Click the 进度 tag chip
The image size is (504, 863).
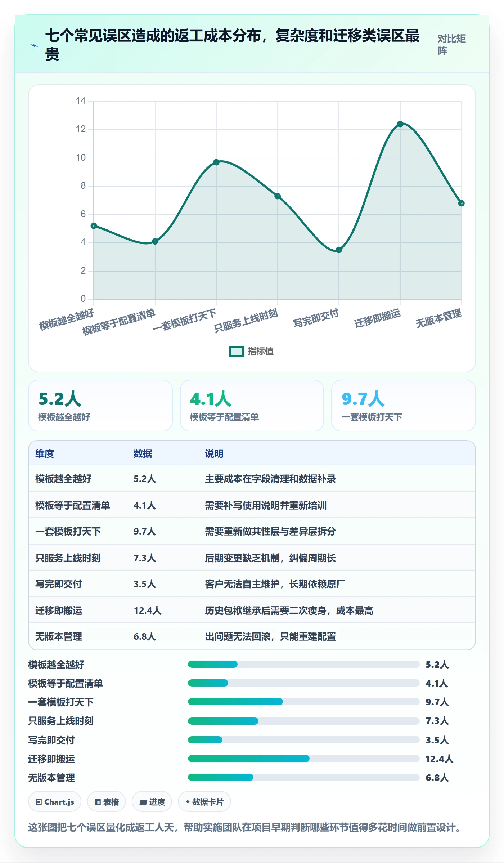click(152, 802)
